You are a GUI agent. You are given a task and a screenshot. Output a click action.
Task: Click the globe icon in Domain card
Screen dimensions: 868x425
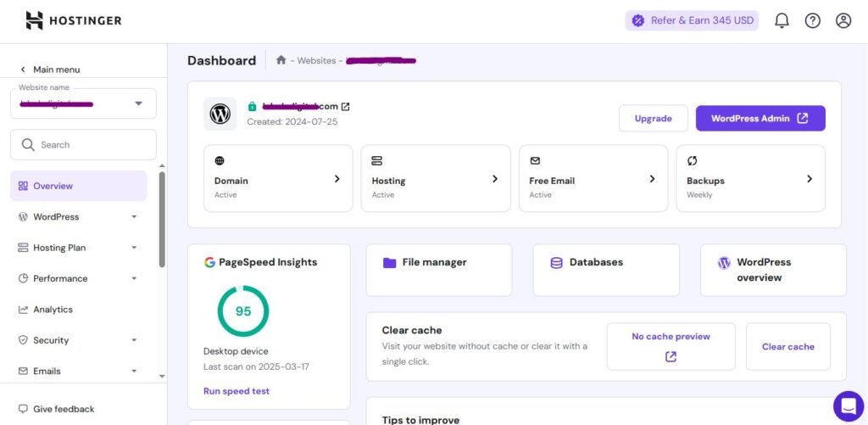[x=220, y=160]
